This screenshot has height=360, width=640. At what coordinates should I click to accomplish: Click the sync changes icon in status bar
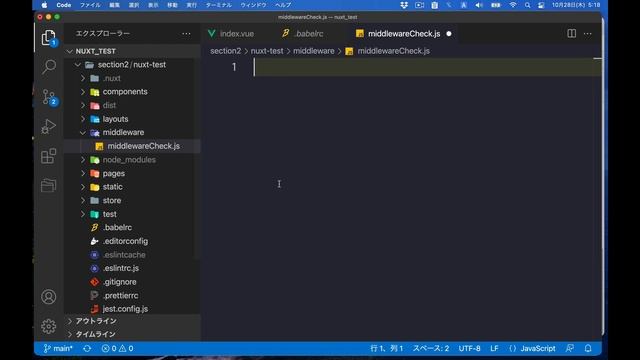pyautogui.click(x=87, y=349)
